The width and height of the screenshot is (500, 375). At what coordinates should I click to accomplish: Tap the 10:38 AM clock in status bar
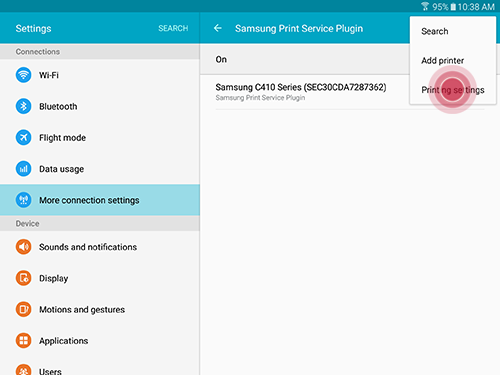[x=476, y=7]
